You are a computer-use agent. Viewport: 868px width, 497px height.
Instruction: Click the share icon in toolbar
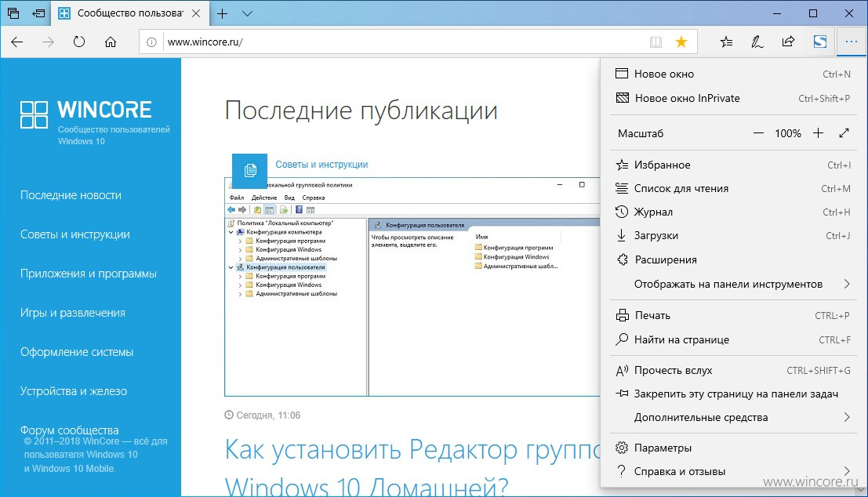(x=788, y=42)
